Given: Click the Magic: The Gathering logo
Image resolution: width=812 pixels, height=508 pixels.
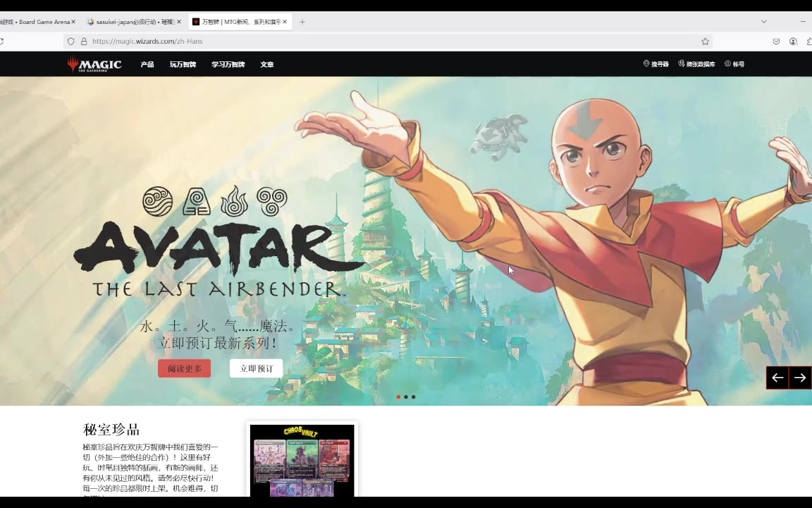Looking at the screenshot, I should point(94,64).
